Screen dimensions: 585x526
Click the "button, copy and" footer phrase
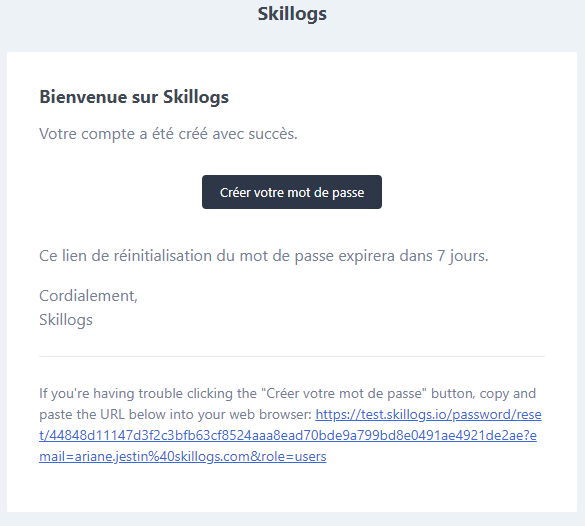[x=484, y=394]
